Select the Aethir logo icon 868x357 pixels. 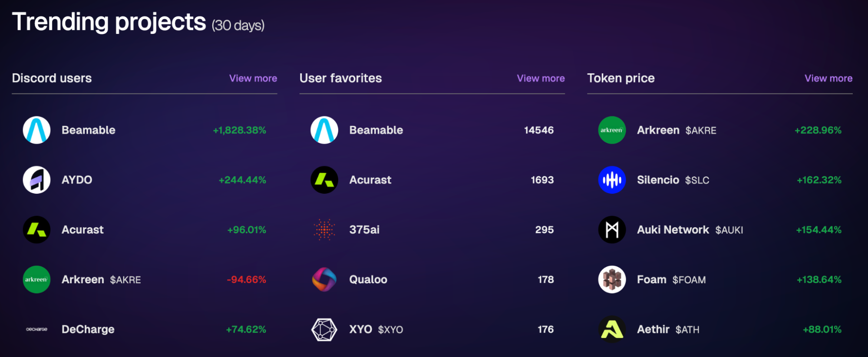(612, 329)
